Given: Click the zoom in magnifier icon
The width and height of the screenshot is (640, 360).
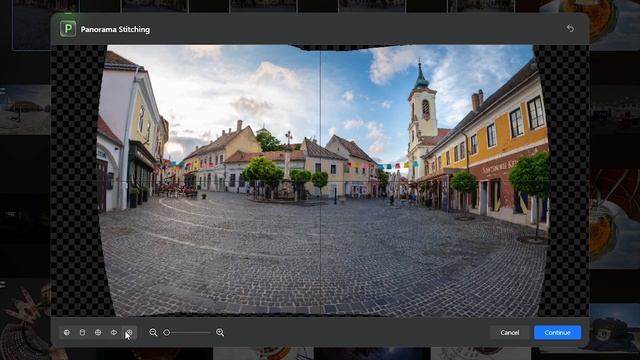Looking at the screenshot, I should 220,333.
